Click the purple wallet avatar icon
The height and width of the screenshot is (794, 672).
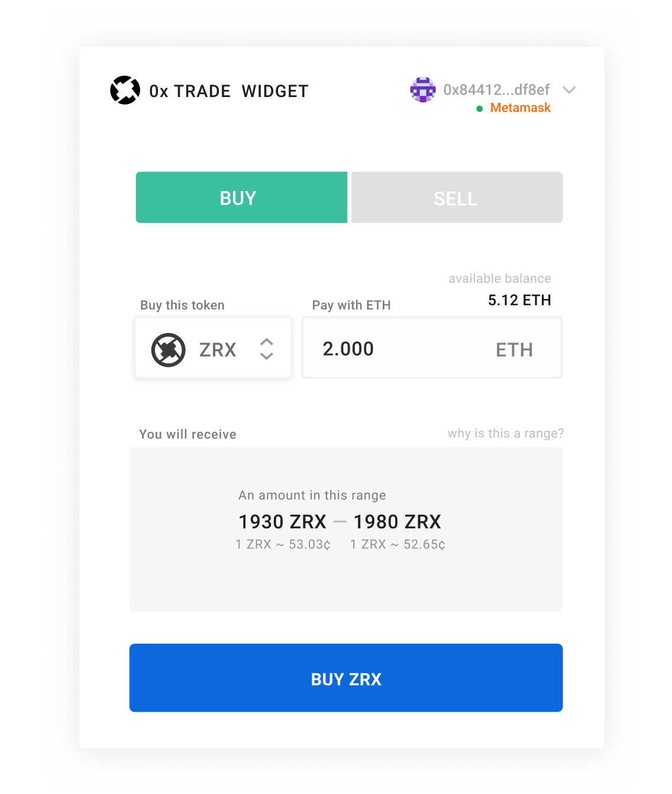pyautogui.click(x=422, y=90)
